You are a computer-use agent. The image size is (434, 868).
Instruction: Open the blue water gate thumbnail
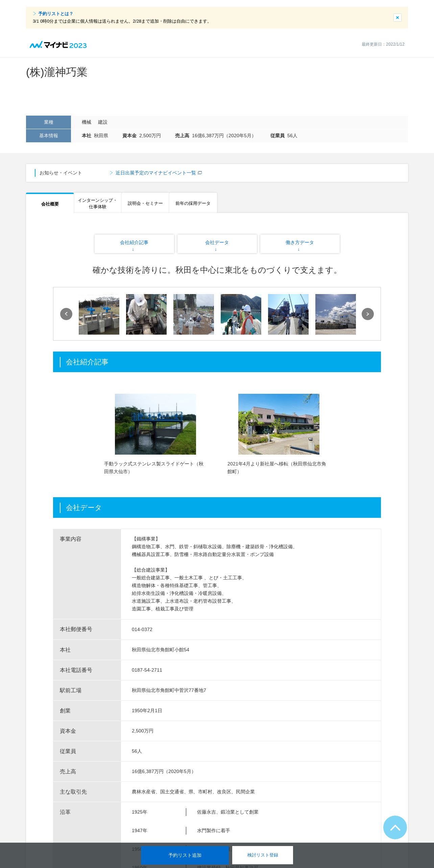[99, 314]
